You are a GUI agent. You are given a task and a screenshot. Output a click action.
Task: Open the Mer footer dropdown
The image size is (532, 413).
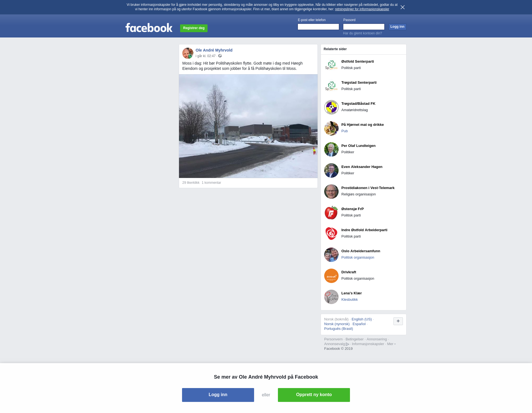click(x=391, y=344)
